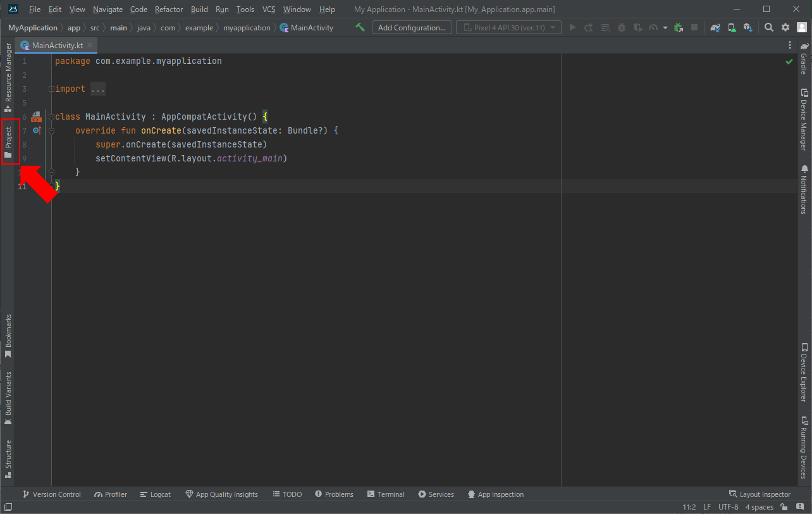Open the VCS menu

tap(269, 9)
